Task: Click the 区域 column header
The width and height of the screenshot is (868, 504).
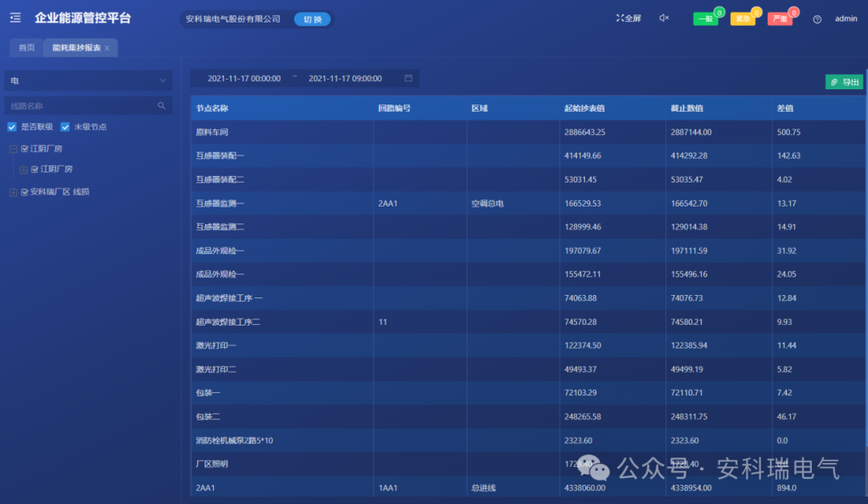Action: click(x=479, y=109)
